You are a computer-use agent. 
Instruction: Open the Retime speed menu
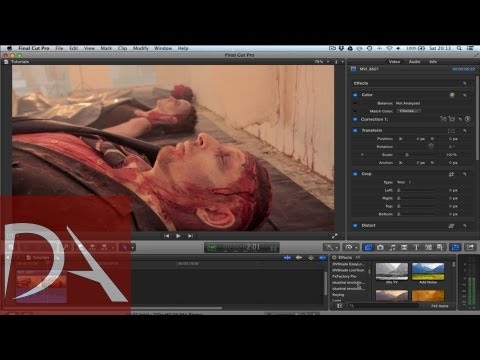tap(351, 247)
